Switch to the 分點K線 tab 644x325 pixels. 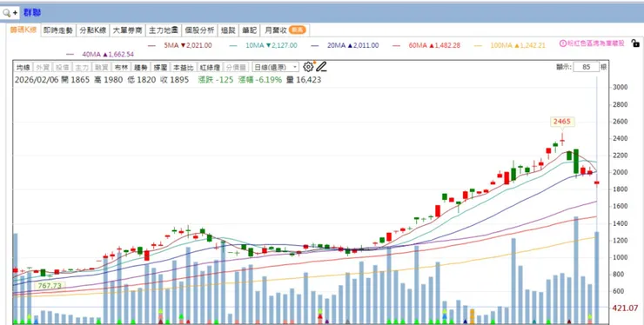coord(93,30)
